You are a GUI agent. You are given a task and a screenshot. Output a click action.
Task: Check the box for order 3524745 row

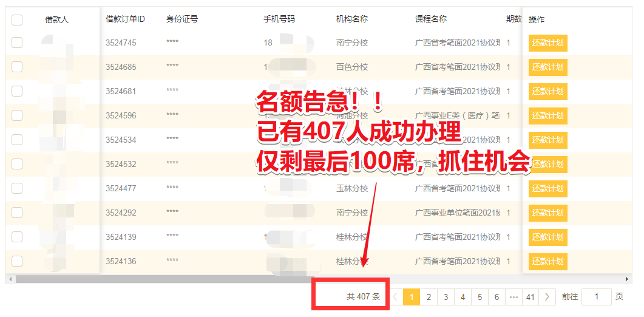pyautogui.click(x=17, y=43)
